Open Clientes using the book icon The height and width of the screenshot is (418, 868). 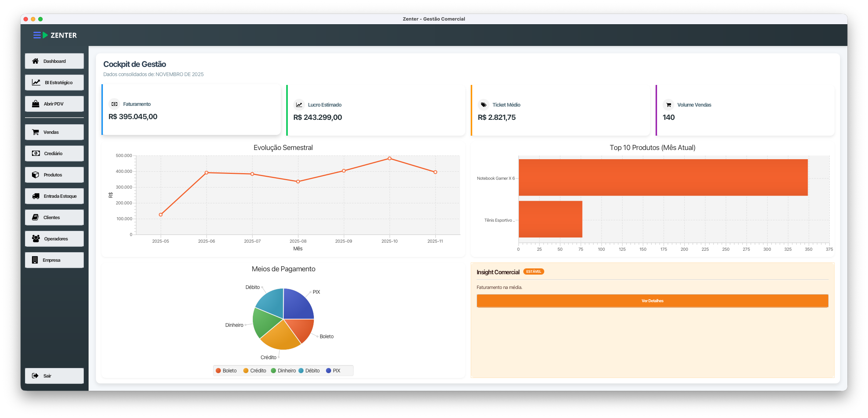(36, 217)
